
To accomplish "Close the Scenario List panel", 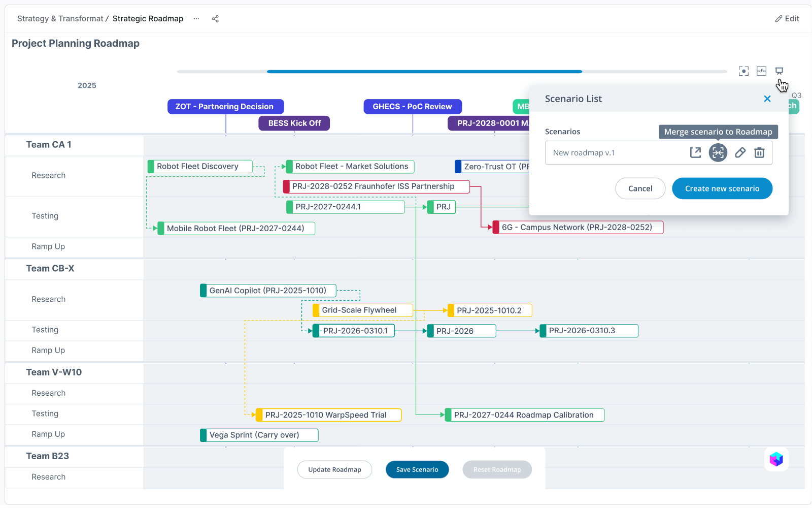I will 767,99.
